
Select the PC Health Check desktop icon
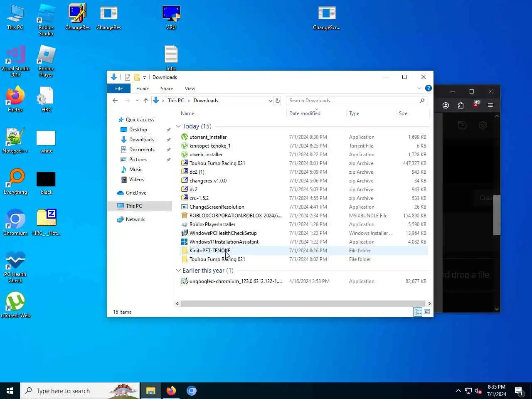click(15, 267)
